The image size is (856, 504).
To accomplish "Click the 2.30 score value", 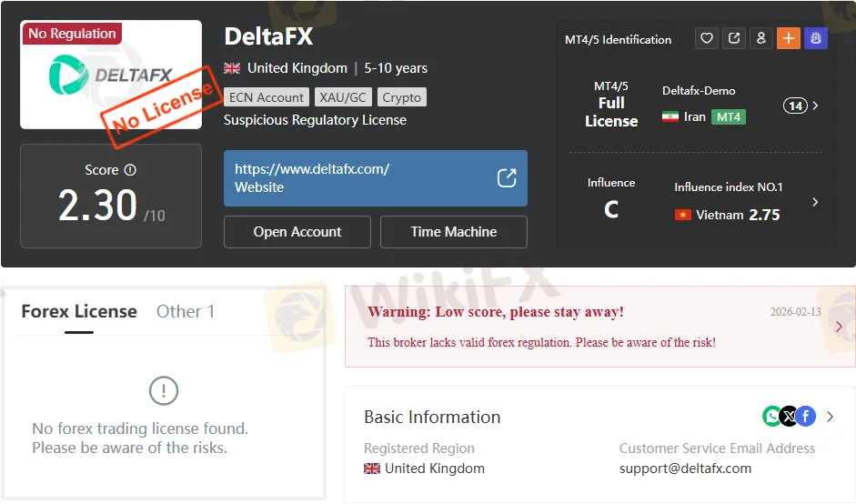I will tap(97, 206).
